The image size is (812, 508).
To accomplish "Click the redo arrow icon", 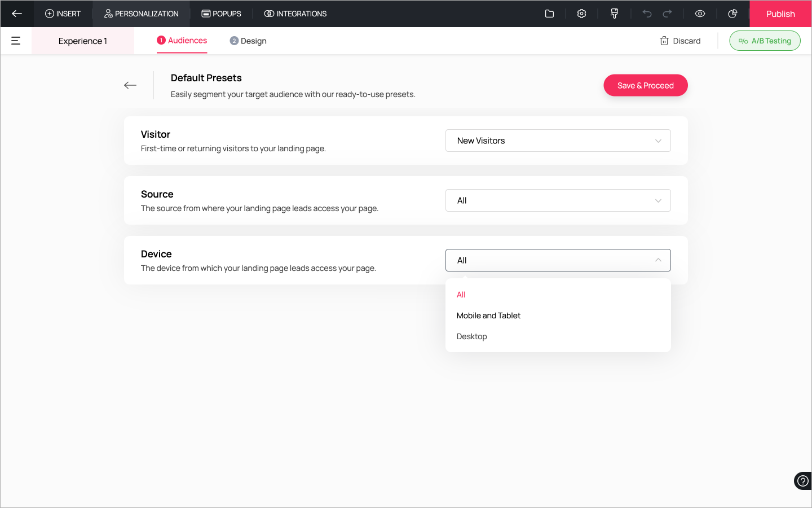I will pyautogui.click(x=667, y=14).
